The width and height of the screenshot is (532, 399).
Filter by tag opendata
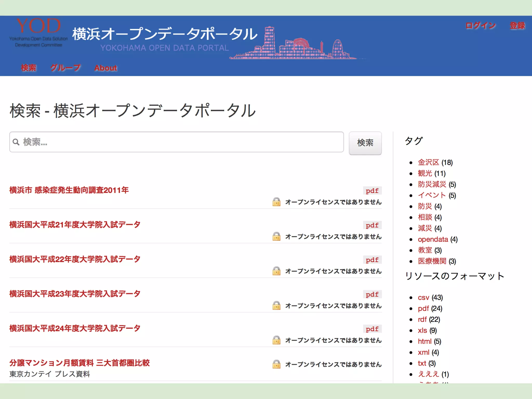coord(433,239)
